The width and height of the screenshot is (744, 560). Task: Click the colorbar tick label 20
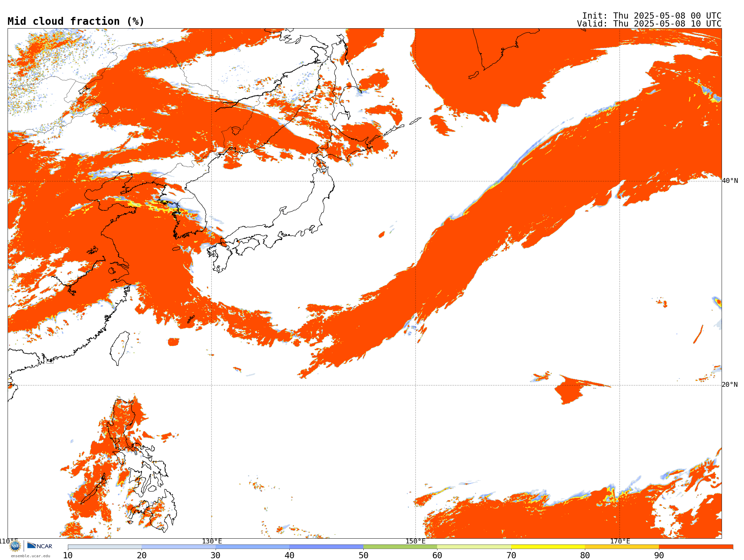tap(142, 556)
